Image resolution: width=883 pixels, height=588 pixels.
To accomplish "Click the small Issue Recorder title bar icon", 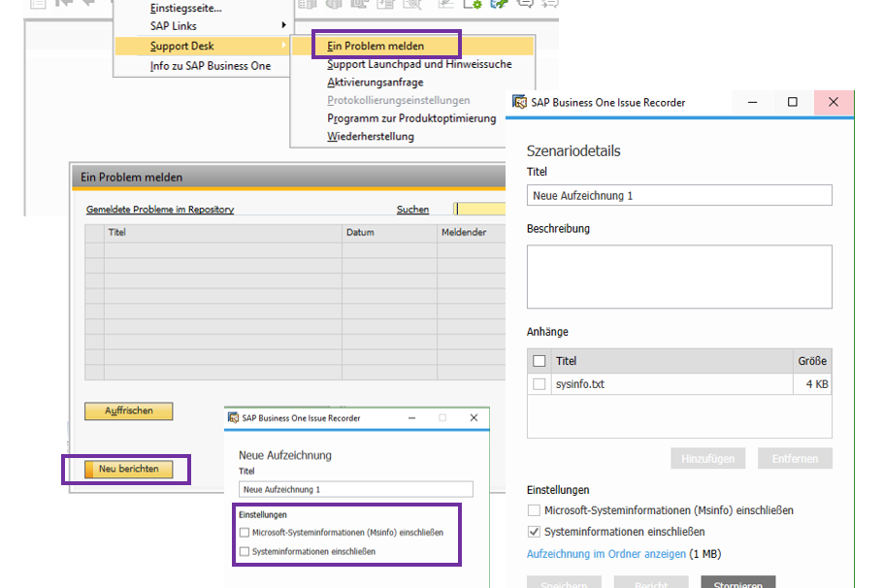I will [x=233, y=418].
